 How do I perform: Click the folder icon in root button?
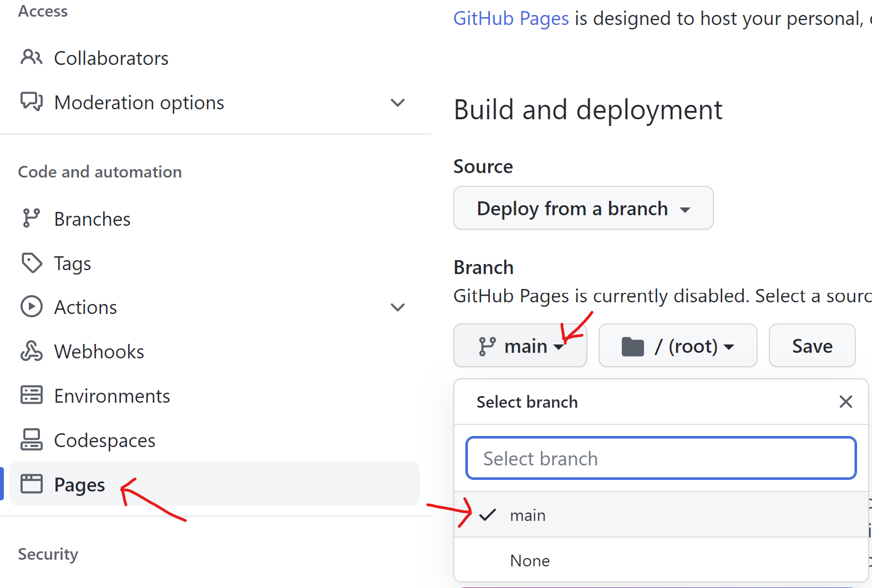pyautogui.click(x=632, y=347)
